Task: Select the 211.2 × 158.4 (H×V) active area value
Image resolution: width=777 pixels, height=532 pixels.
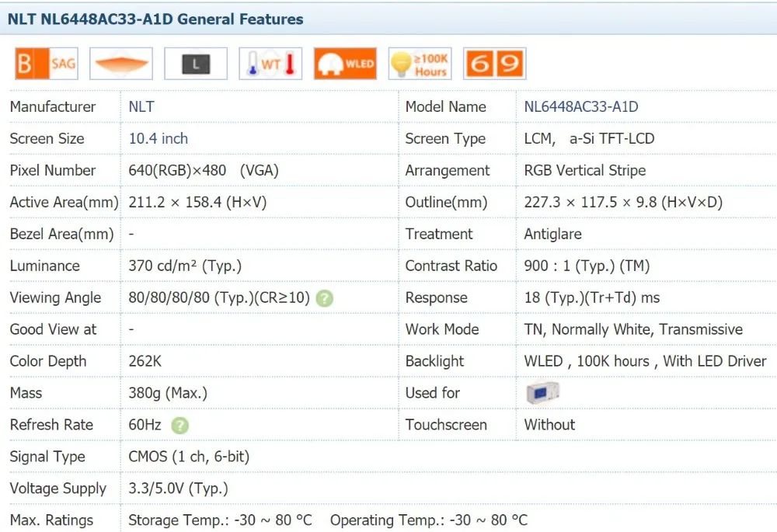Action: [197, 202]
